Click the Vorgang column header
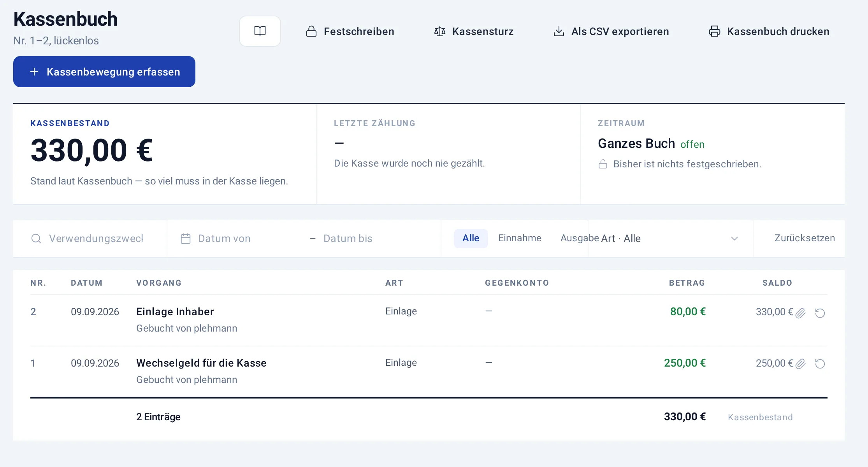Screen dimensions: 868x467 click(x=159, y=283)
